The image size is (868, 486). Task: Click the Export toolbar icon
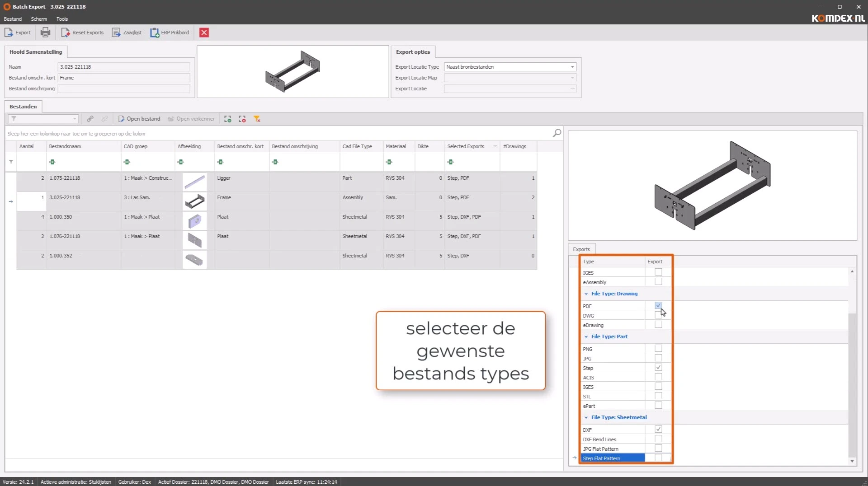point(18,33)
